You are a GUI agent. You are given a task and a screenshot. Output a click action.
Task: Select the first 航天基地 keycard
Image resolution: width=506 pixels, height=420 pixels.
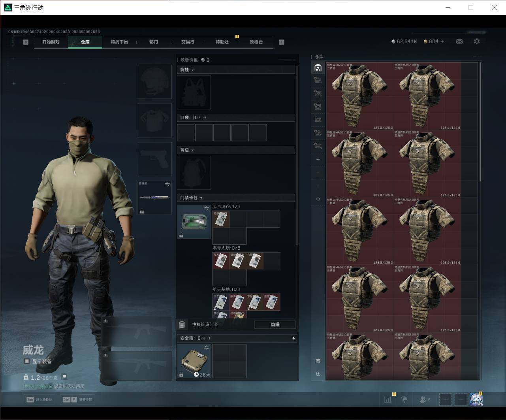(x=221, y=302)
